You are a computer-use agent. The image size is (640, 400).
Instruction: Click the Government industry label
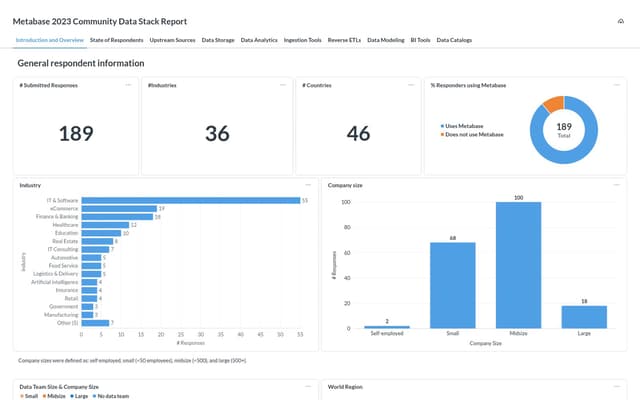click(x=64, y=307)
